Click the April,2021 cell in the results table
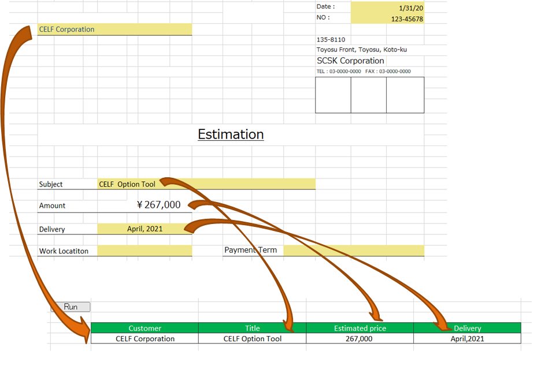The height and width of the screenshot is (392, 541). (x=467, y=339)
